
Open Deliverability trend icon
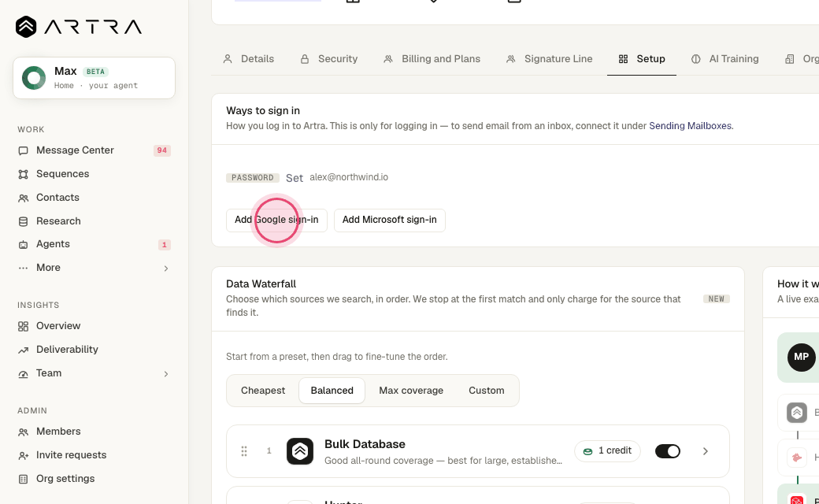23,350
